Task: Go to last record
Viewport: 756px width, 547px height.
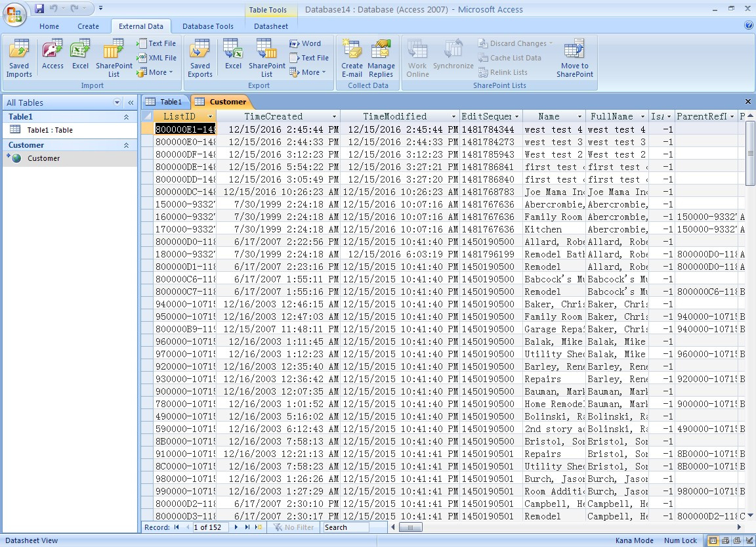Action: click(247, 527)
